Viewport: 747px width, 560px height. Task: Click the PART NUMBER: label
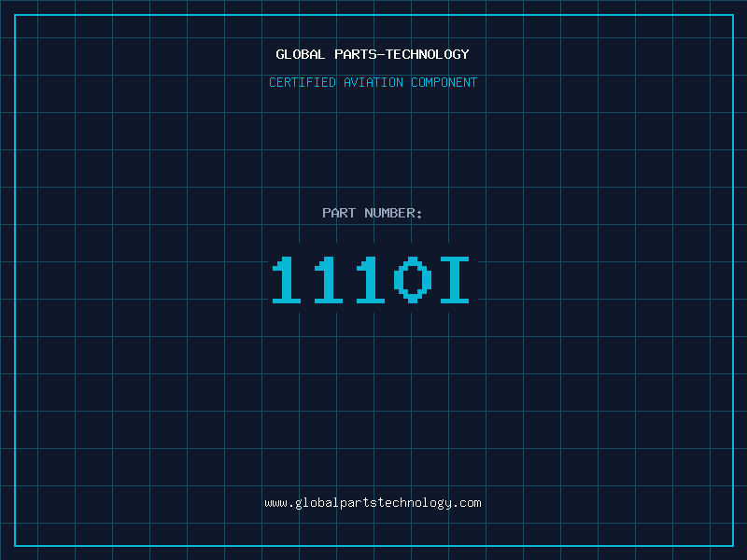pos(373,213)
